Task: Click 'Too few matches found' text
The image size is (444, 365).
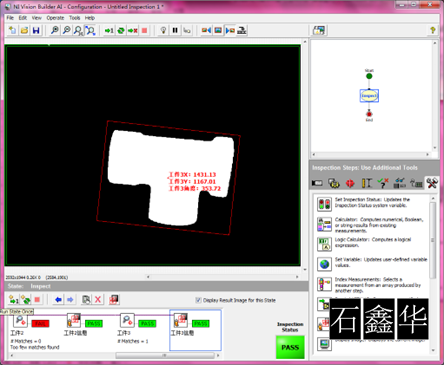Action: (x=35, y=347)
